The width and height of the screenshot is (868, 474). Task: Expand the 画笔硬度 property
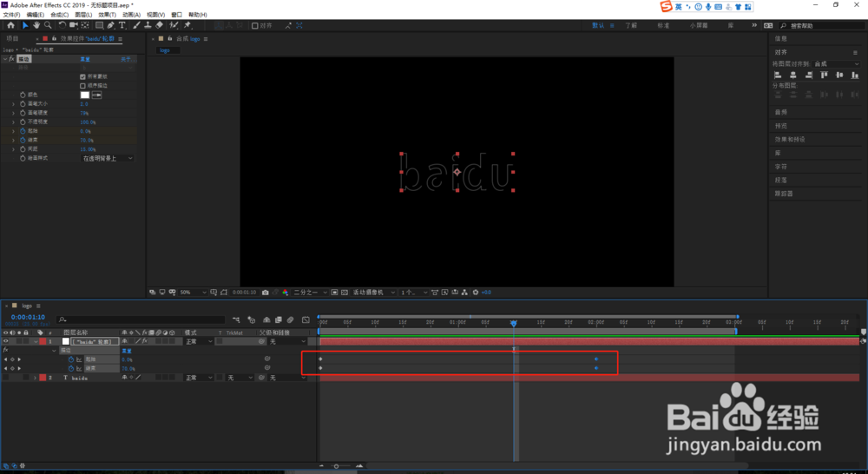coord(14,113)
